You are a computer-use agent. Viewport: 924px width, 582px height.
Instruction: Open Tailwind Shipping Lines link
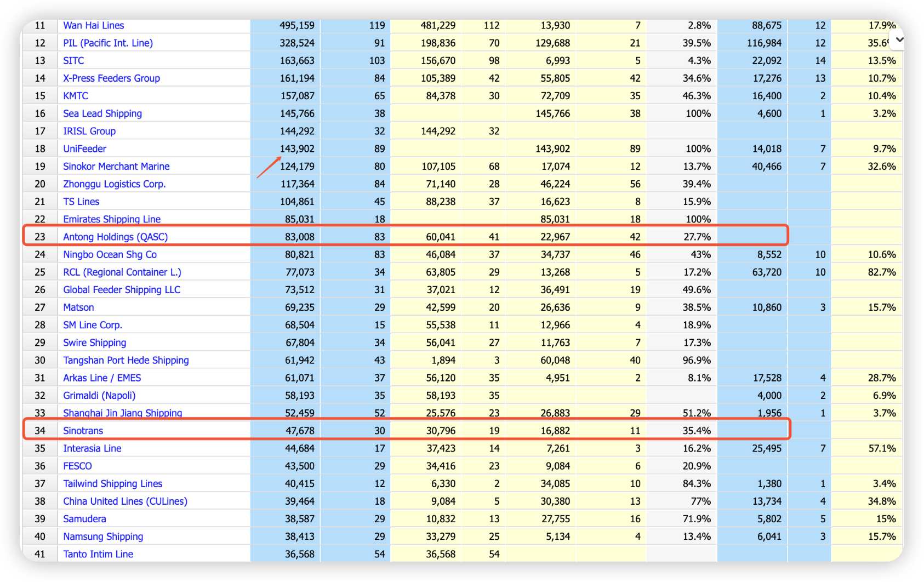click(113, 483)
